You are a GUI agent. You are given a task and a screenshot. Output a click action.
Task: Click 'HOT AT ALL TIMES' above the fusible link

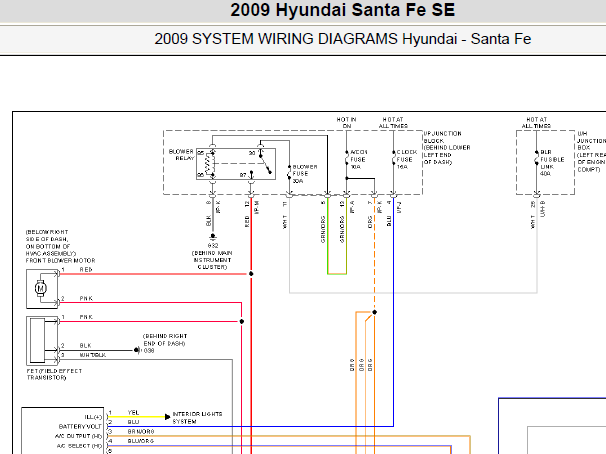[536, 123]
